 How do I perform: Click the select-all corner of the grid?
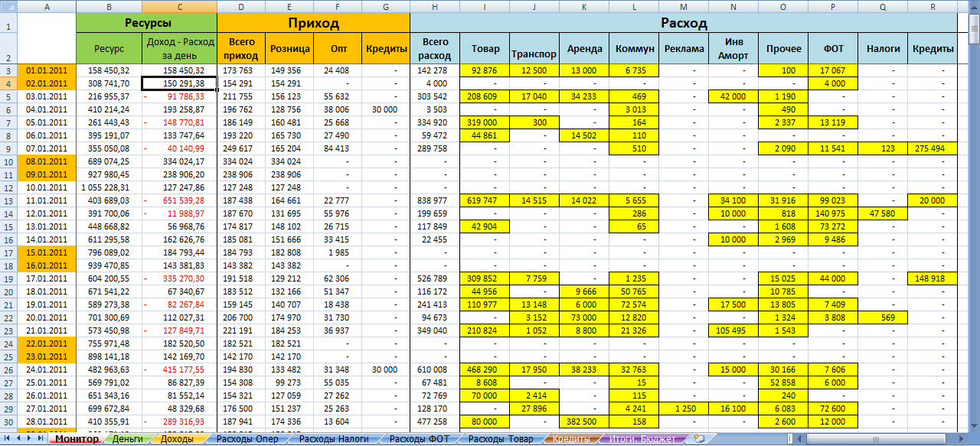coord(8,6)
